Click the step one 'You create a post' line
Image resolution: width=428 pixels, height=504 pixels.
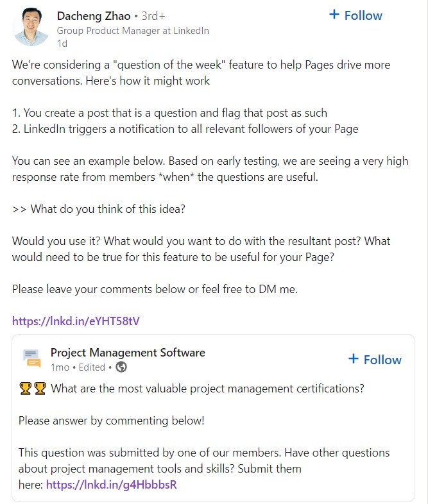point(169,113)
